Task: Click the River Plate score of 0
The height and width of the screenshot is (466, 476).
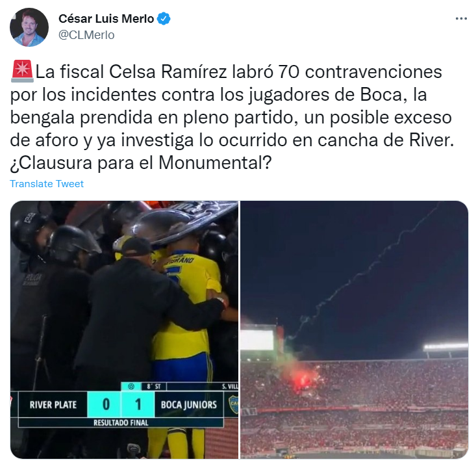Action: pyautogui.click(x=106, y=404)
